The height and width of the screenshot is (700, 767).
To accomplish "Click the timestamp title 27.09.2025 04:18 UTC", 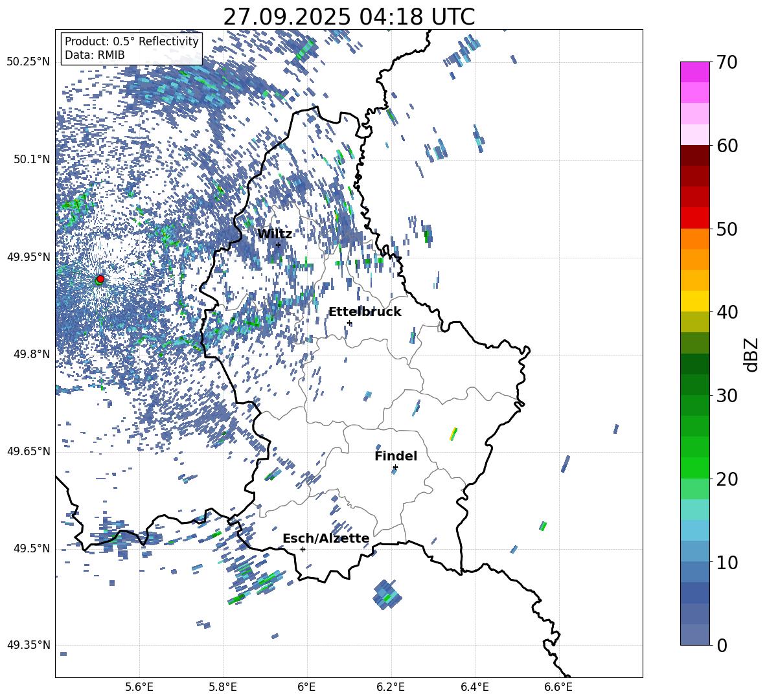I will 349,17.
